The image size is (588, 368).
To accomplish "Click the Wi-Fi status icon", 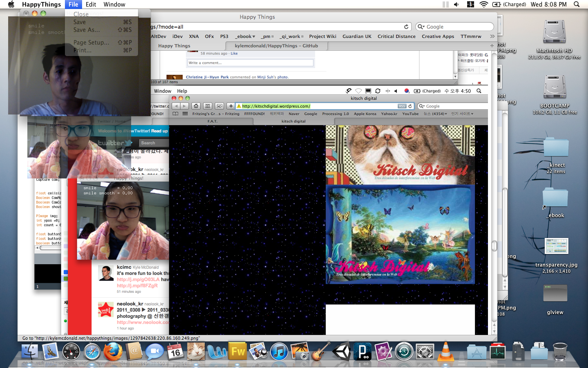I will pos(483,4).
